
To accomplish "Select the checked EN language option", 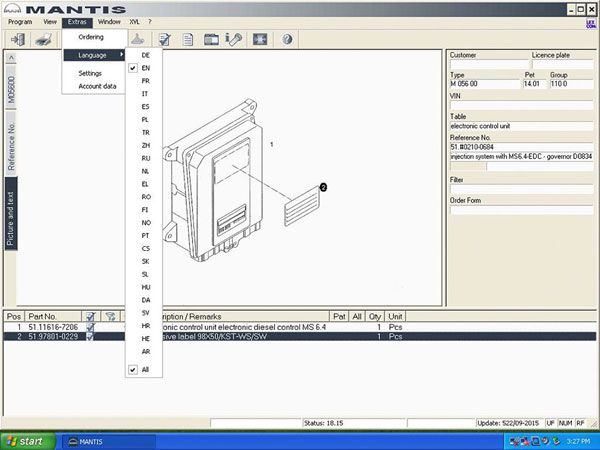I will point(146,68).
